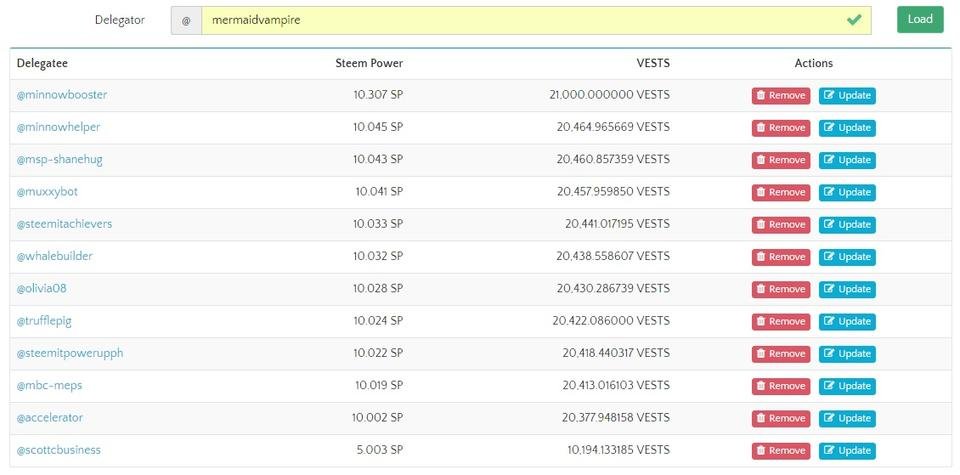The image size is (960, 475).
Task: Select the 20,438.558607 VESTS value
Action: coord(613,256)
